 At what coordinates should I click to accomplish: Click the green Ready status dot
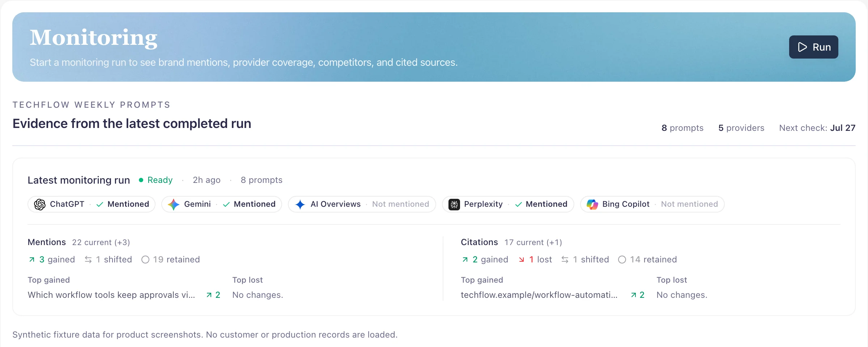[x=141, y=180]
